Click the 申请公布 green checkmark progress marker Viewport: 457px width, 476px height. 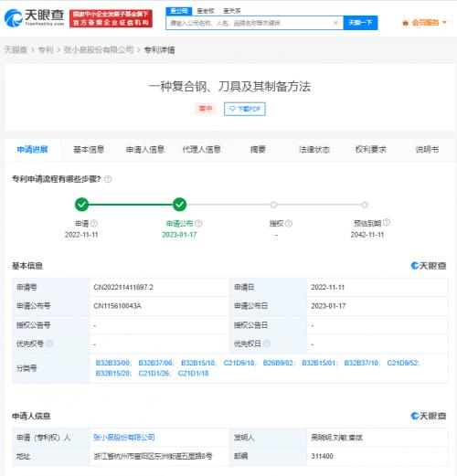coord(179,205)
